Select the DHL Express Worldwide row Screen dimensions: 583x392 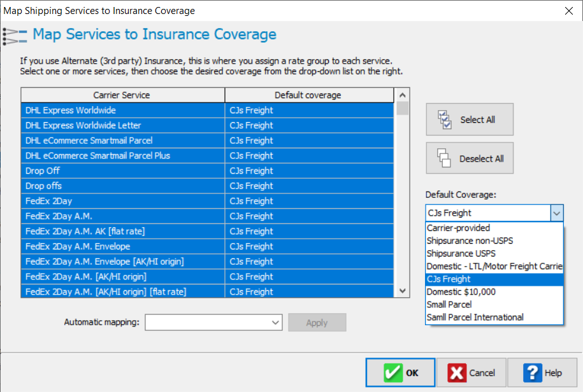click(x=207, y=110)
